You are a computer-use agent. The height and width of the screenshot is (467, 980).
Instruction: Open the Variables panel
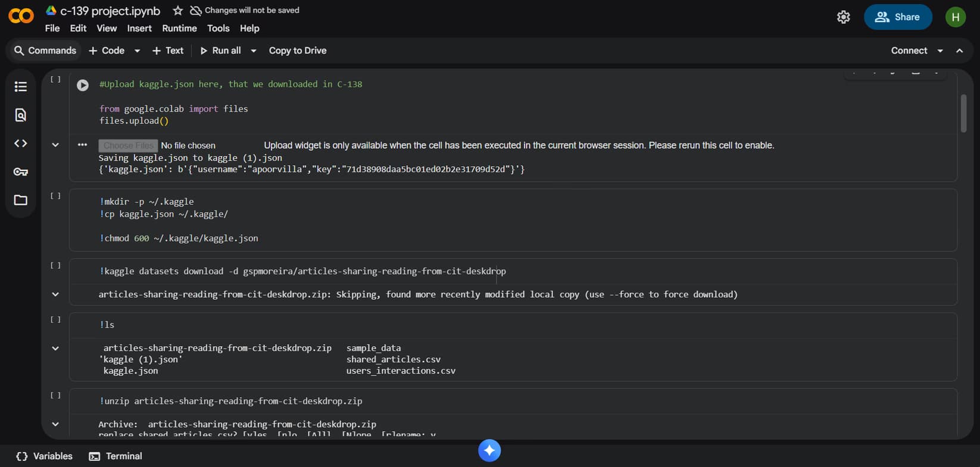tap(45, 456)
